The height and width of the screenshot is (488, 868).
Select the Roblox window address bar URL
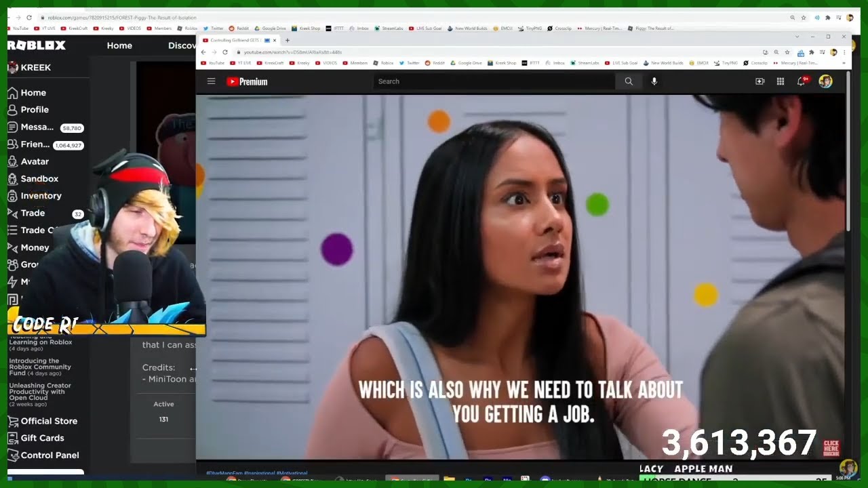pos(121,18)
